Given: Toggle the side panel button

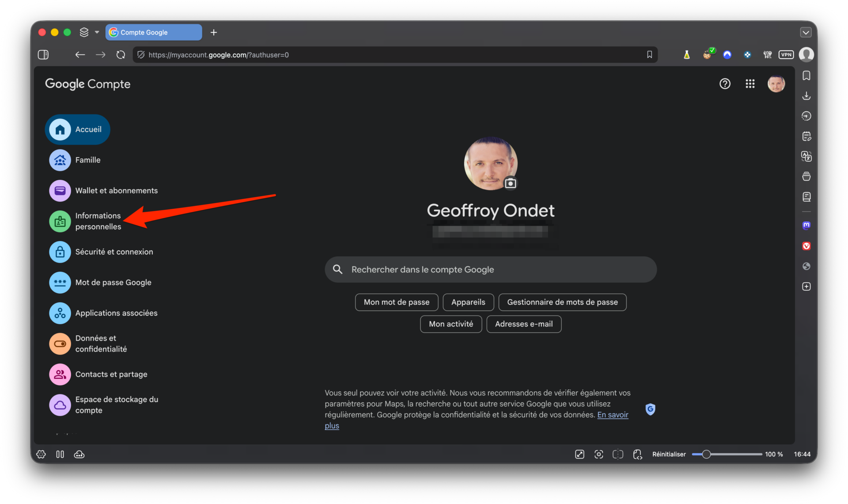Looking at the screenshot, I should pos(43,55).
